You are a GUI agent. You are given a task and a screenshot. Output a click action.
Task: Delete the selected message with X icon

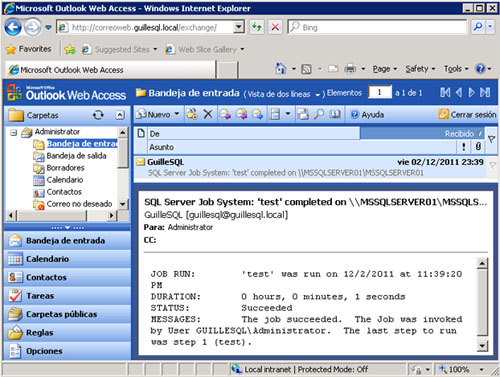coord(208,114)
